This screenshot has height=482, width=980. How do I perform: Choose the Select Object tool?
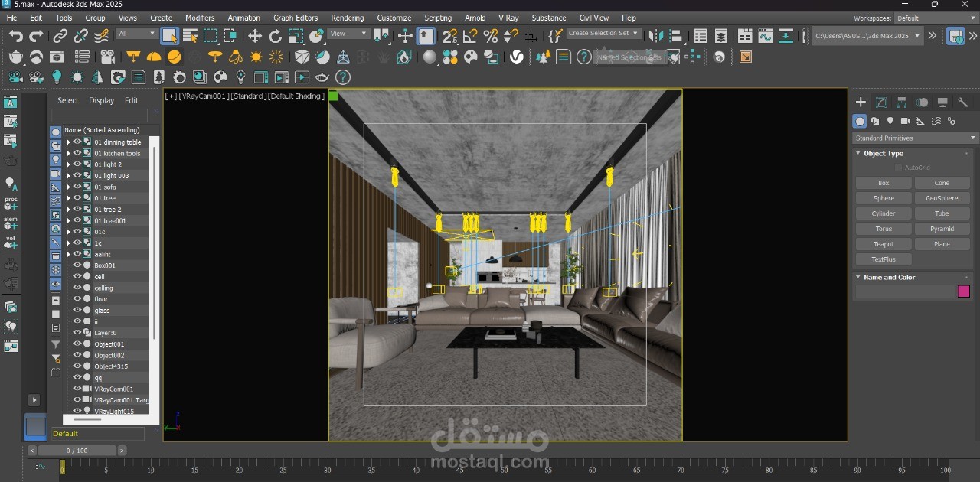tap(170, 35)
